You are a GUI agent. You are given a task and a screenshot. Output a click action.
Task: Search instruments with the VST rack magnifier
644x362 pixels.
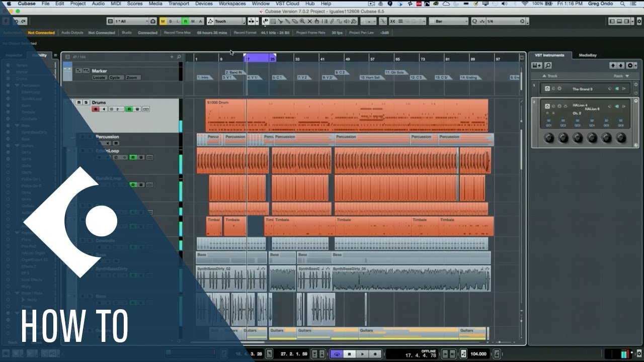coord(547,66)
